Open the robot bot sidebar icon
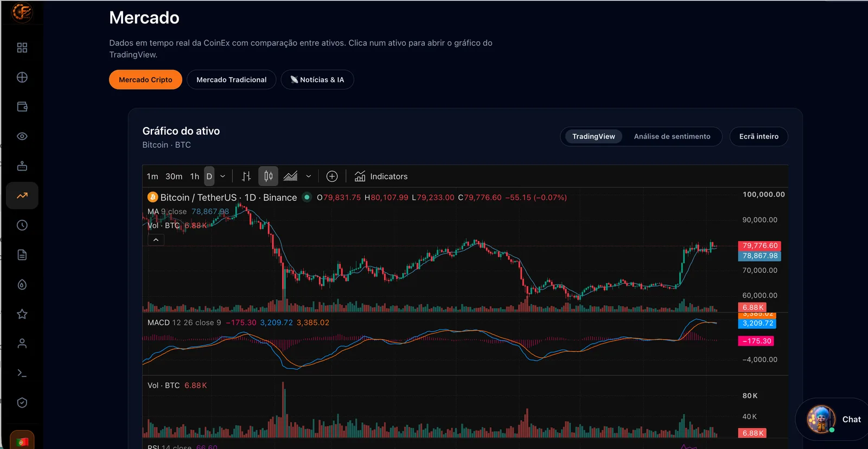Screen dimensions: 868x449 click(x=22, y=166)
